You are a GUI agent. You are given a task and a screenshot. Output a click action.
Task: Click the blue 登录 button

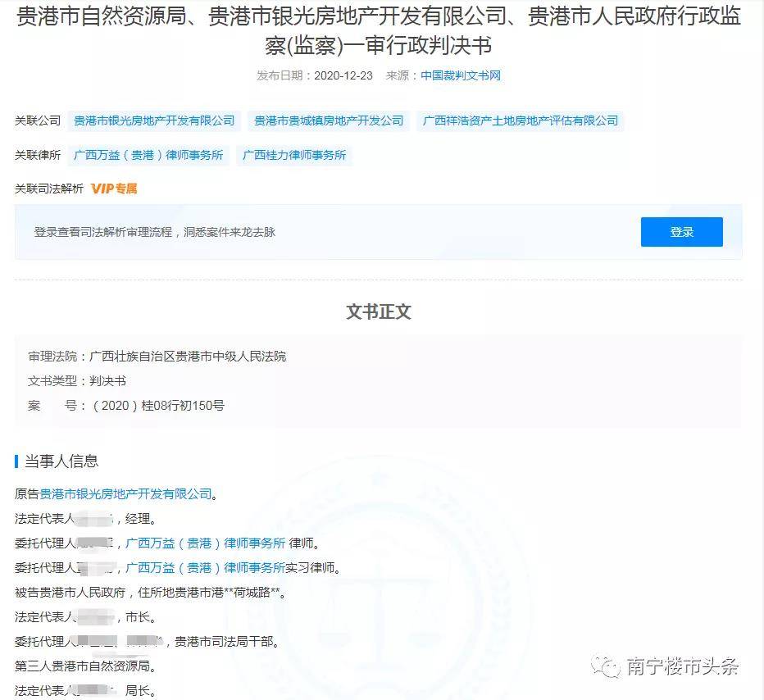pos(682,232)
